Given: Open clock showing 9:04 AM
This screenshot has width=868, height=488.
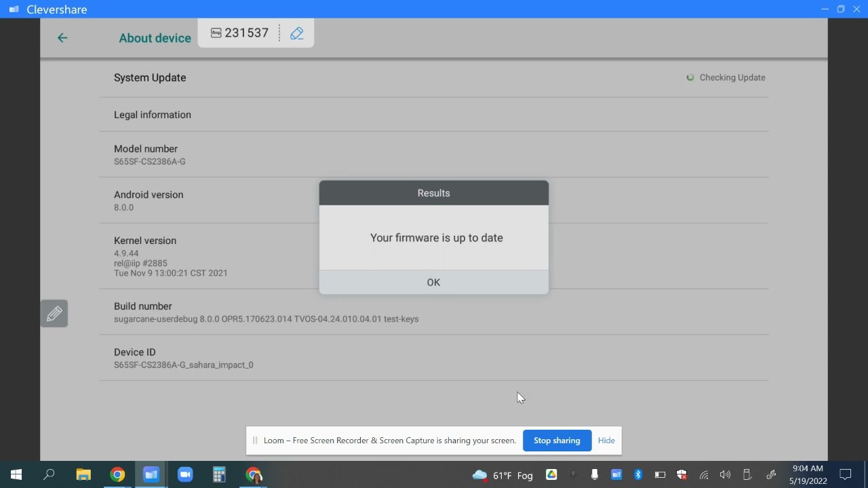Looking at the screenshot, I should click(808, 474).
